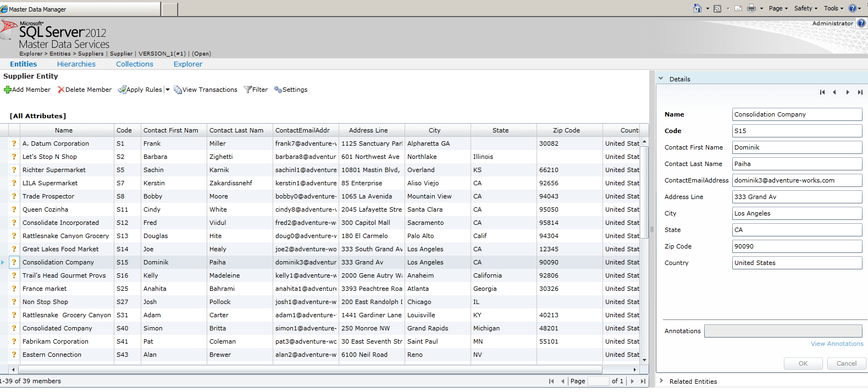Click the horizontal scrollbar right arrow
The width and height of the screenshot is (868, 392).
point(635,369)
